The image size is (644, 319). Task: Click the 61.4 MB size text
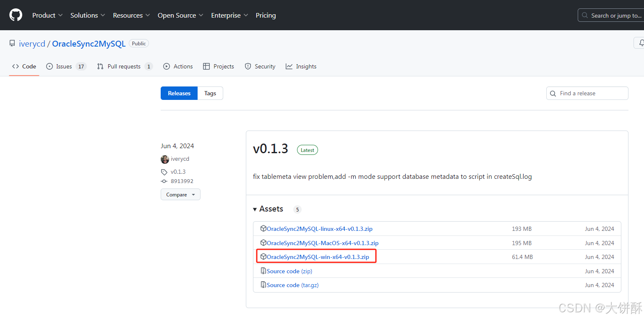(x=522, y=257)
